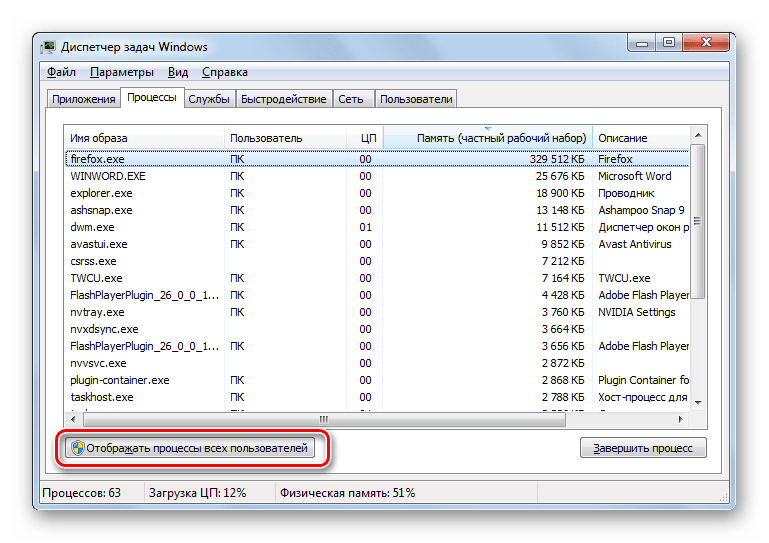Click the horizontal scrollbar left arrow

coord(73,419)
